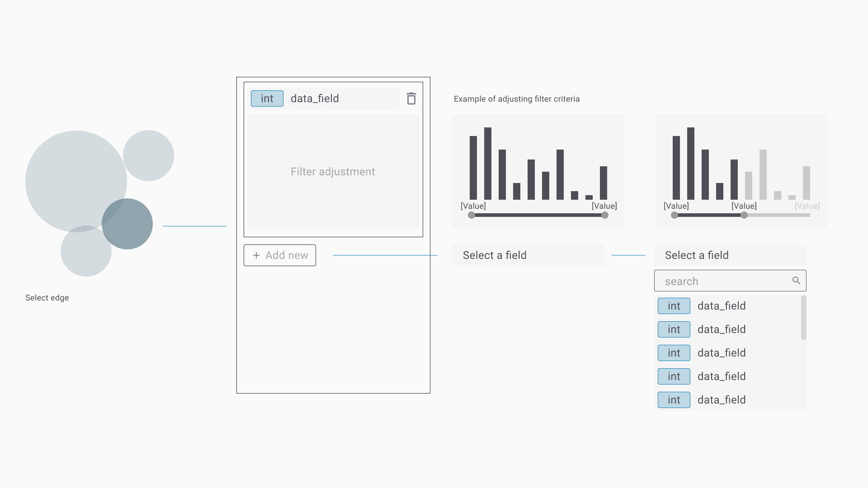Select the dark highlighted circle node
The height and width of the screenshot is (488, 868).
(x=127, y=224)
